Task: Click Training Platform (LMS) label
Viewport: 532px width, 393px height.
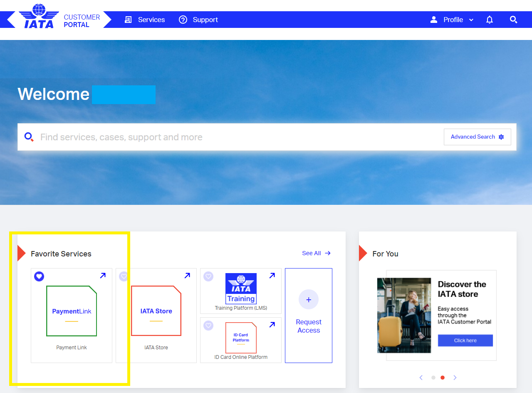Action: (241, 308)
